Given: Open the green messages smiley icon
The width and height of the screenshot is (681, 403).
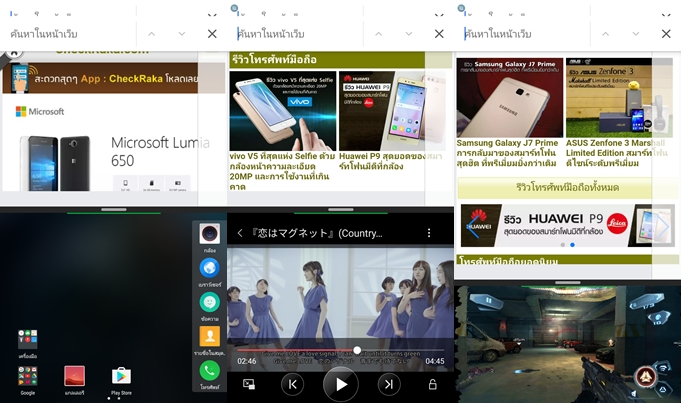Looking at the screenshot, I should (209, 301).
